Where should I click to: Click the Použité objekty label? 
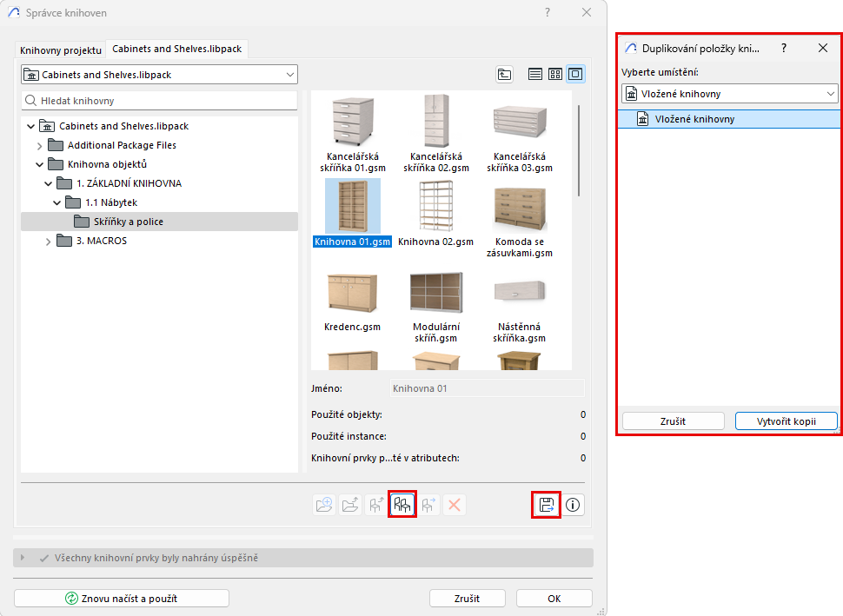point(347,414)
